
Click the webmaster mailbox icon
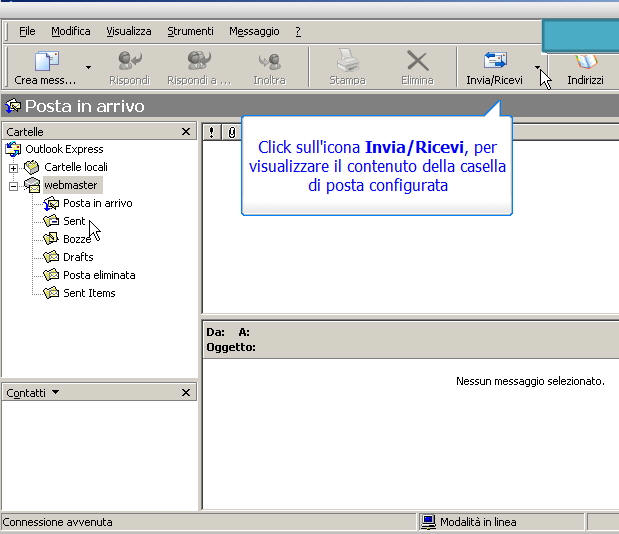[x=32, y=185]
